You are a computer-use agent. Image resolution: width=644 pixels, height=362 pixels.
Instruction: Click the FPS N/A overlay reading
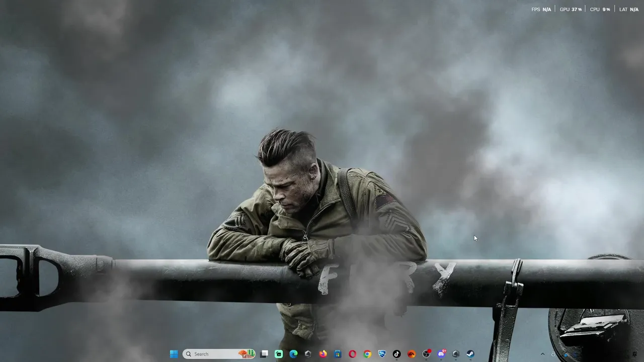(541, 10)
